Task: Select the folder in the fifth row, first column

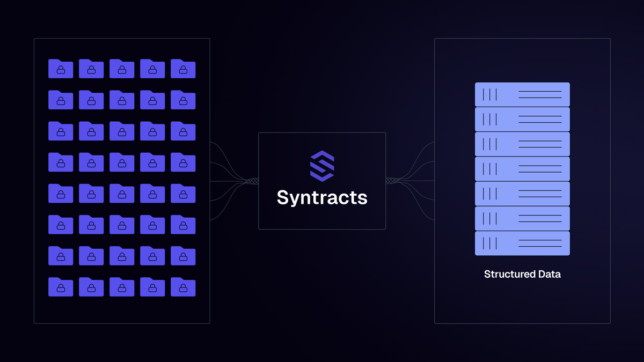Action: (60, 194)
